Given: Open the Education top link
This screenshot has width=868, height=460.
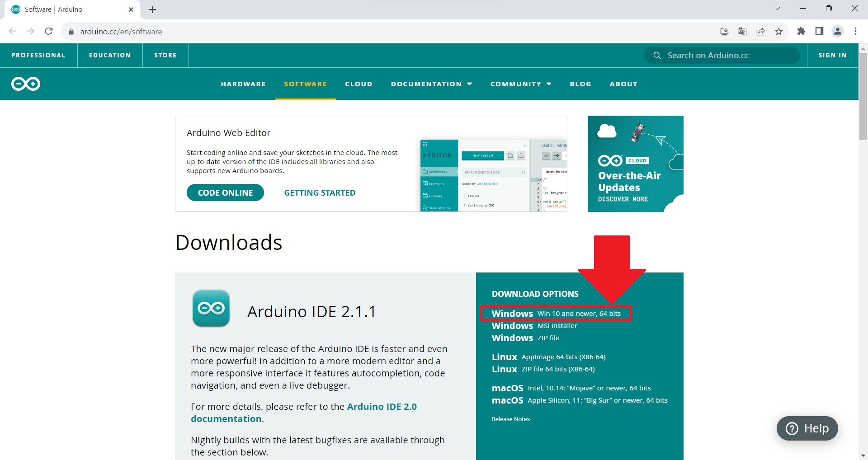Looking at the screenshot, I should pyautogui.click(x=110, y=55).
